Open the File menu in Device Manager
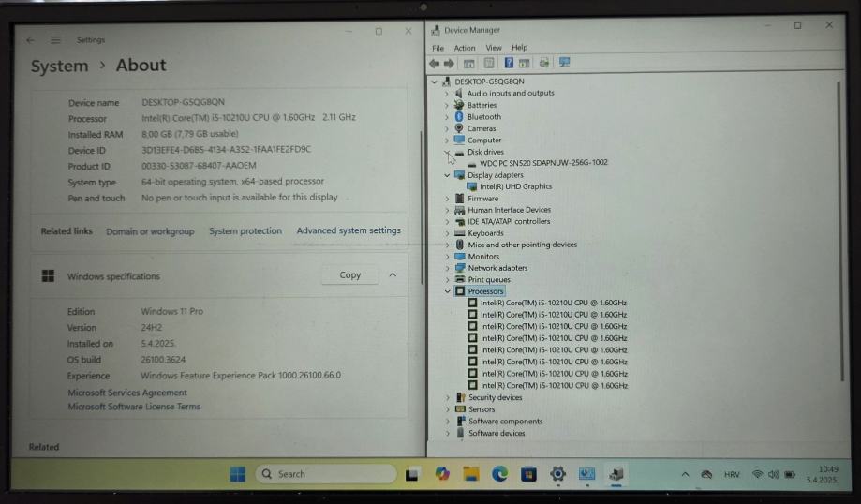Image resolution: width=861 pixels, height=504 pixels. point(438,48)
